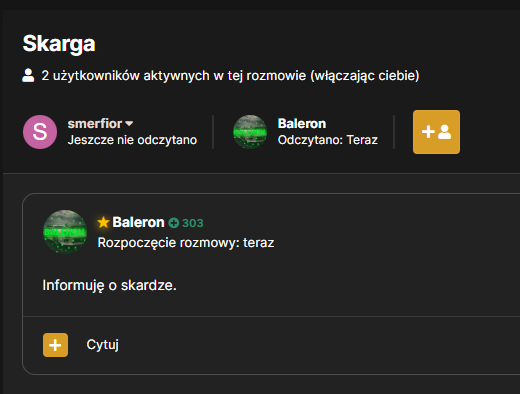Click the green plus reputation icon
This screenshot has height=394, width=520.
pos(174,223)
